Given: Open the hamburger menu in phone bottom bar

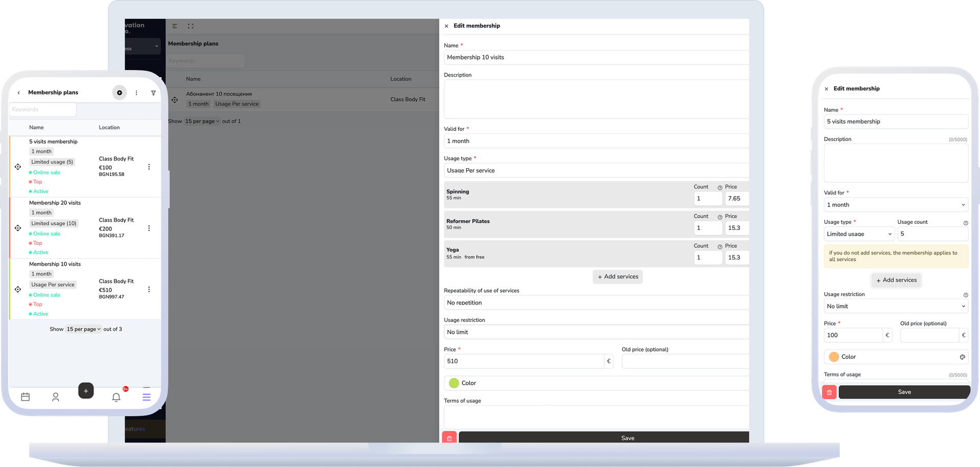Looking at the screenshot, I should pyautogui.click(x=146, y=396).
